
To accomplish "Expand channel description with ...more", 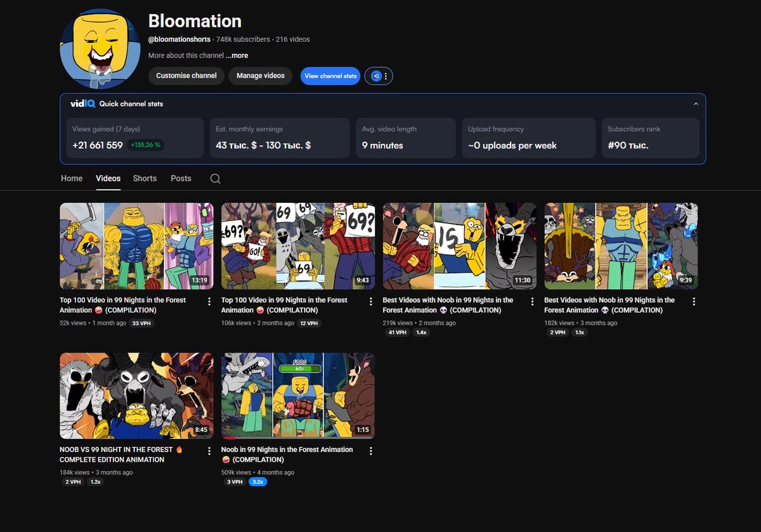I will (237, 56).
